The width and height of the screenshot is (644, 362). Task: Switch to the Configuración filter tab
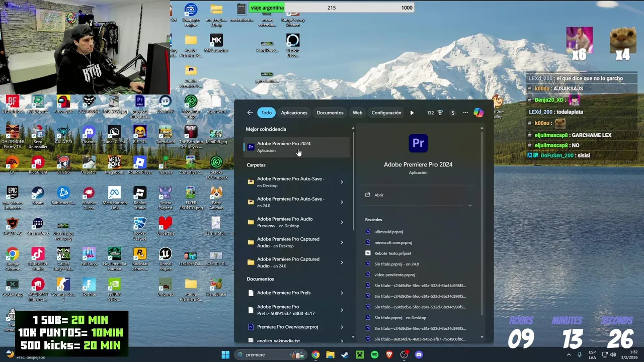coord(386,113)
